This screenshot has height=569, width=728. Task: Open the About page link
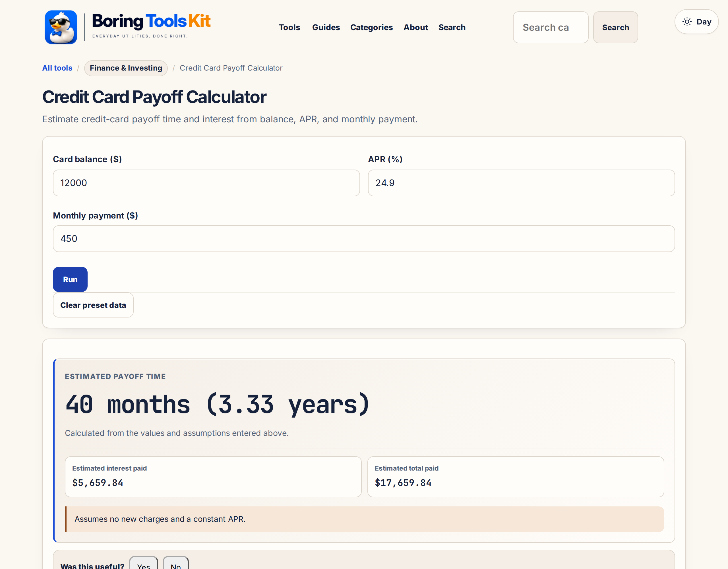[416, 27]
